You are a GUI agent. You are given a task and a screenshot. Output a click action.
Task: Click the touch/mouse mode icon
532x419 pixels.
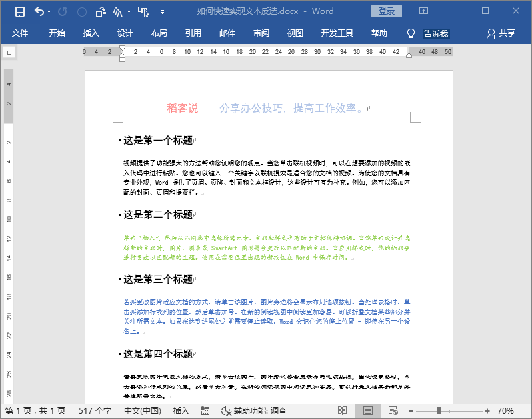[143, 12]
